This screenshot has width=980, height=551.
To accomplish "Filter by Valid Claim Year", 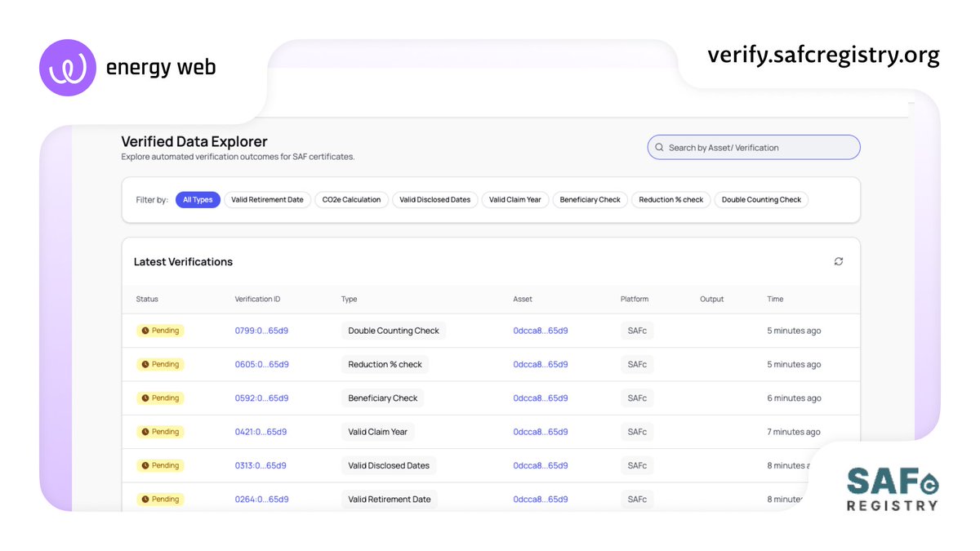I will (x=515, y=199).
